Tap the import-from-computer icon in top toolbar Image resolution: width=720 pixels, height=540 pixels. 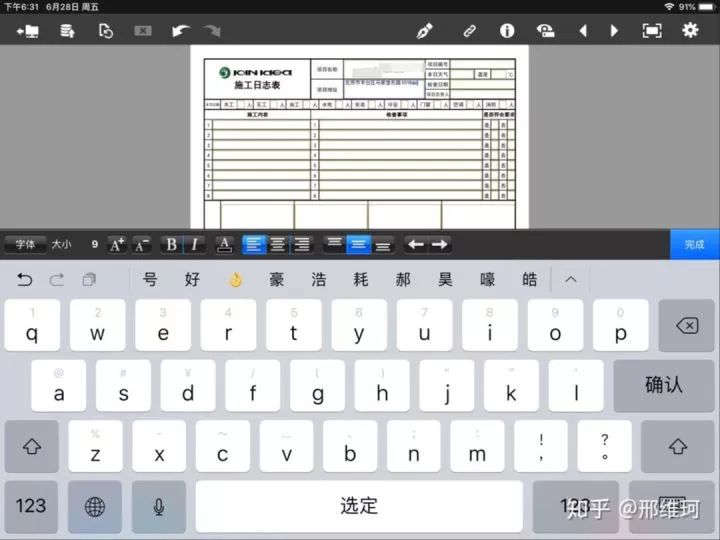28,31
